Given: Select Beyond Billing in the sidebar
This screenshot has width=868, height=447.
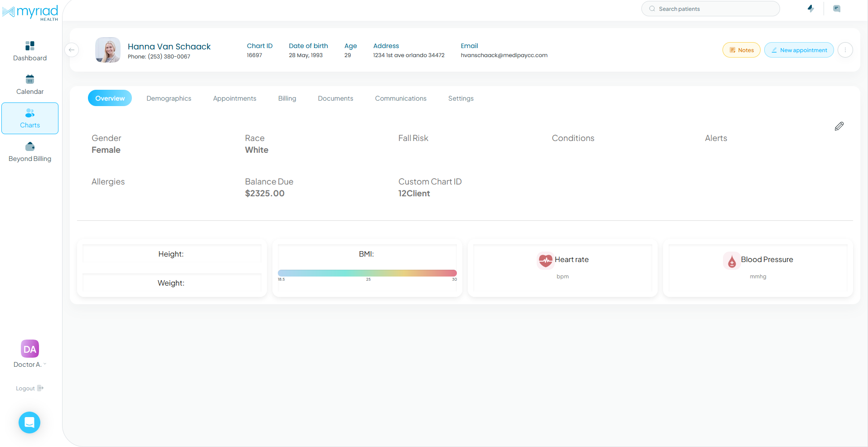Looking at the screenshot, I should (x=29, y=151).
